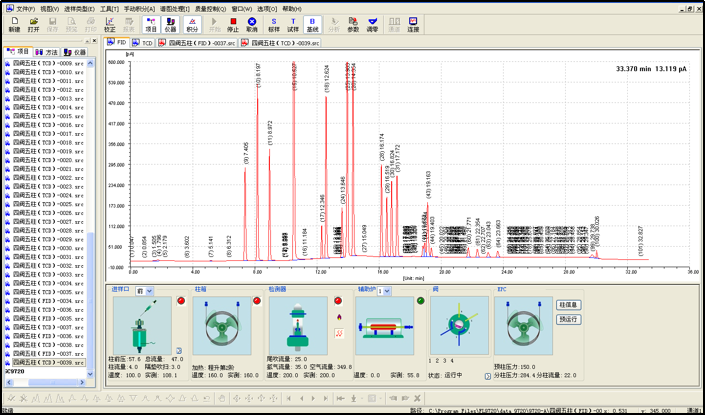The image size is (705, 415).
Task: Click the 校正 calibration toolbar icon
Action: coord(110,25)
